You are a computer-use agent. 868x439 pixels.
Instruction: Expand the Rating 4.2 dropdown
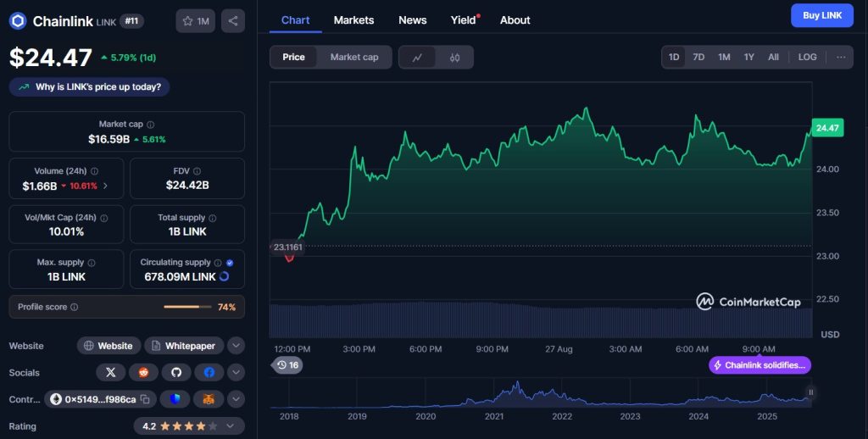pos(236,425)
